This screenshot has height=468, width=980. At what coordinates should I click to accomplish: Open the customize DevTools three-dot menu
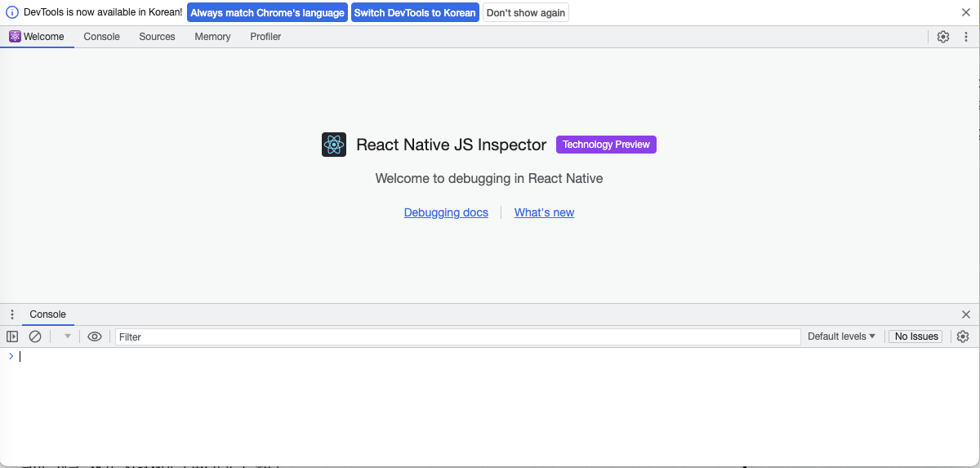(966, 37)
